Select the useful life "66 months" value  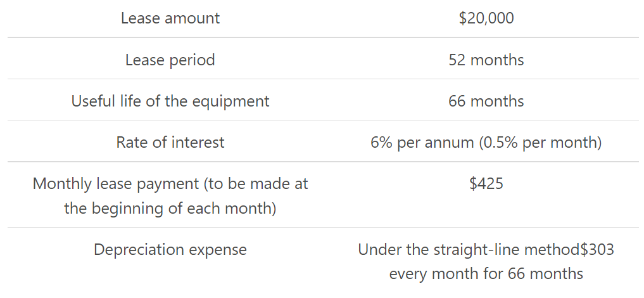(x=486, y=101)
